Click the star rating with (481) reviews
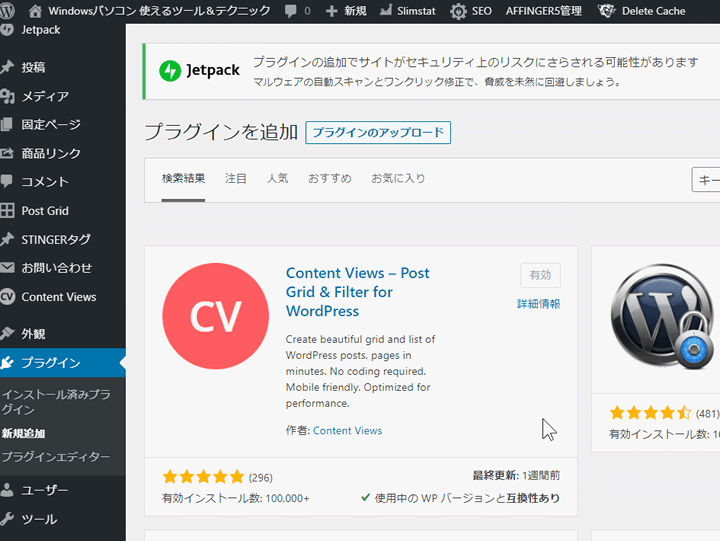 point(651,413)
